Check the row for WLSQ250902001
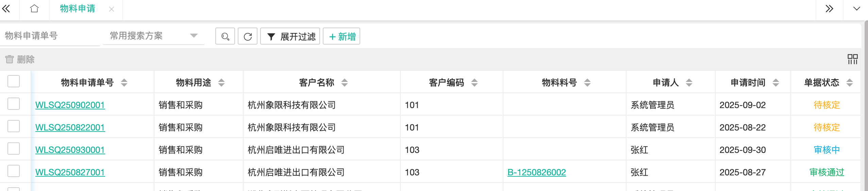This screenshot has width=868, height=191. pyautogui.click(x=14, y=104)
